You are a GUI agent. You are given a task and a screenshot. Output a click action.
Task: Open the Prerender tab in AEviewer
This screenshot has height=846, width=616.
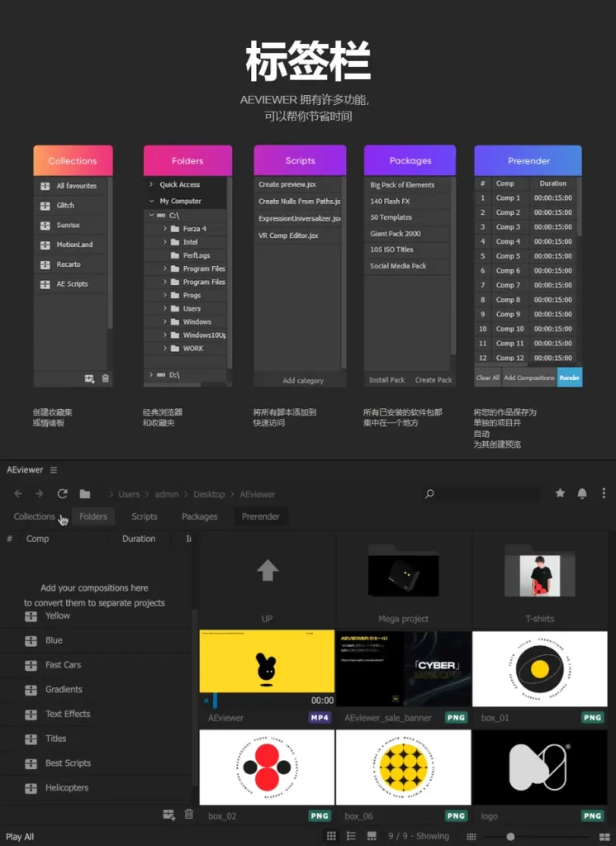pos(261,516)
